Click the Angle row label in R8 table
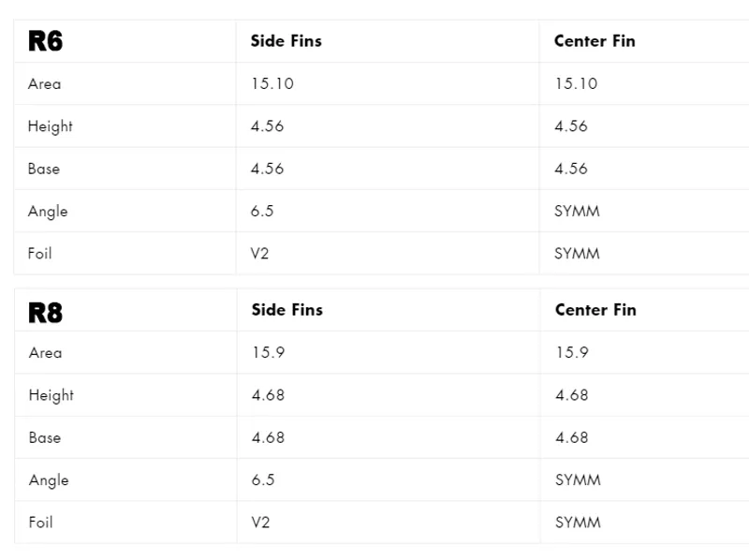This screenshot has width=749, height=560. point(48,480)
